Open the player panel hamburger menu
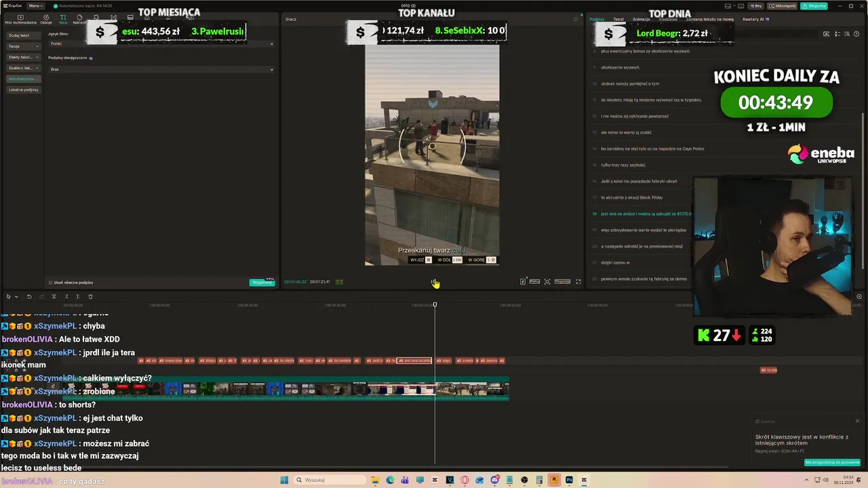 click(x=576, y=19)
